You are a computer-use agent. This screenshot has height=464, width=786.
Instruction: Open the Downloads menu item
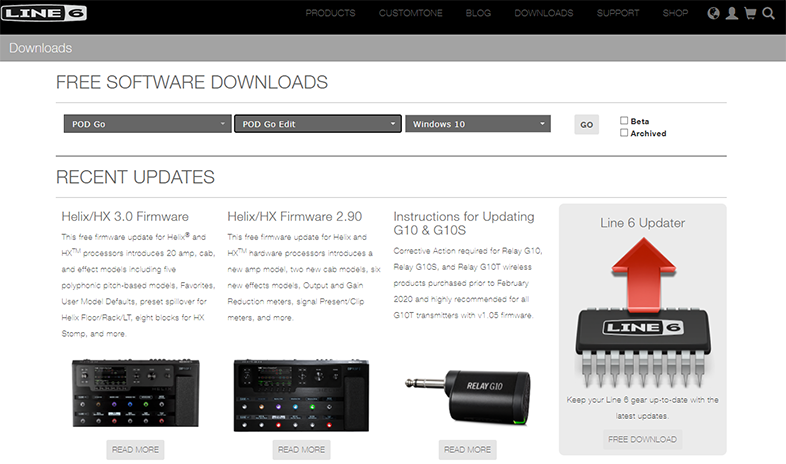[543, 14]
